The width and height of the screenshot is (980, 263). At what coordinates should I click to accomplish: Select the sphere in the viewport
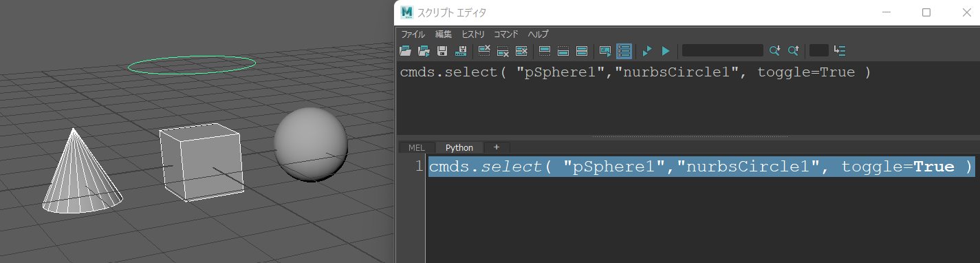click(311, 145)
